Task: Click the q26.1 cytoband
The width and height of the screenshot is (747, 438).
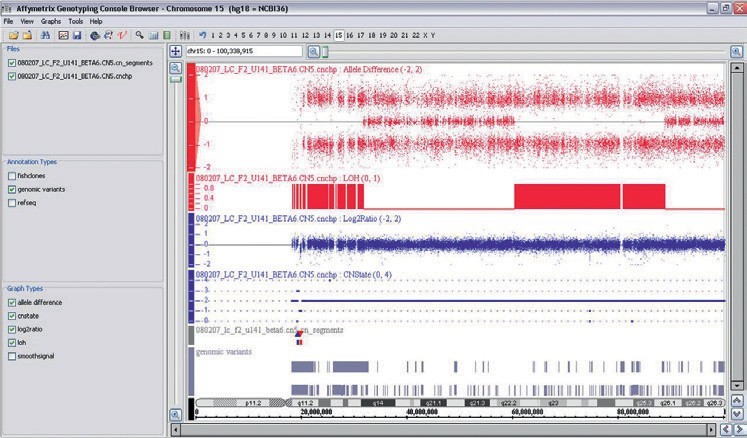Action: pyautogui.click(x=667, y=403)
